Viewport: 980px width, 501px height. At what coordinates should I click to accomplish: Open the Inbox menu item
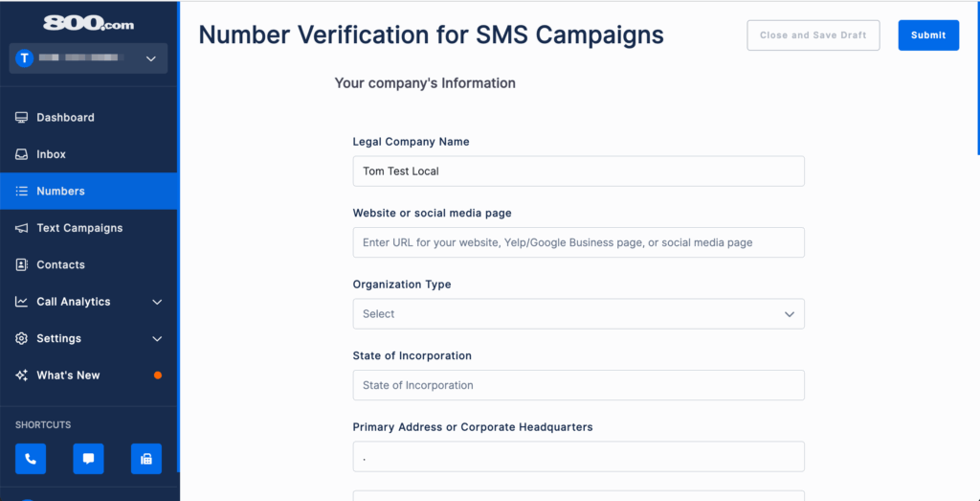coord(51,154)
